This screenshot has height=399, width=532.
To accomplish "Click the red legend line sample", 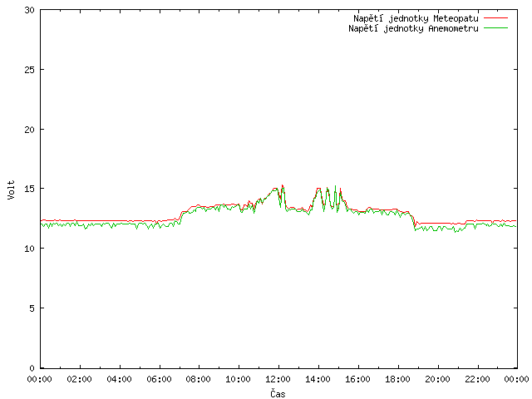I will (x=495, y=18).
